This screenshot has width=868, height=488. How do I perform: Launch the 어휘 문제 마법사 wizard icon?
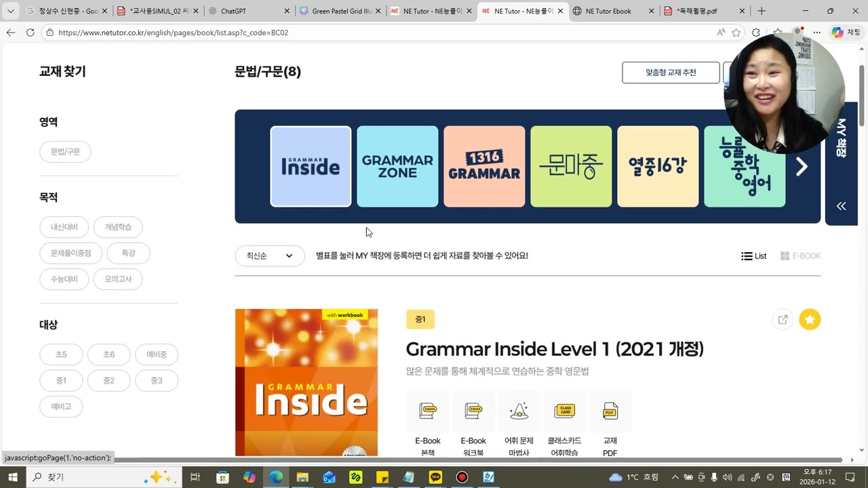click(519, 411)
